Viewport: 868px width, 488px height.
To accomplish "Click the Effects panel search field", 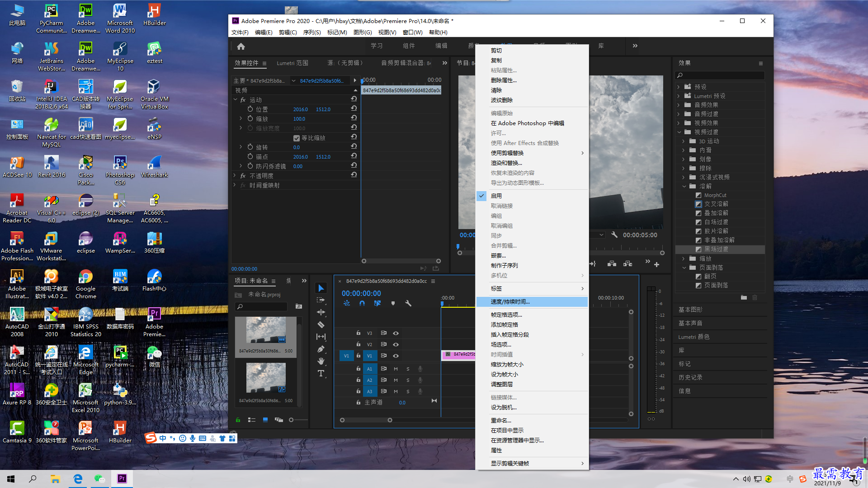I will coord(720,75).
